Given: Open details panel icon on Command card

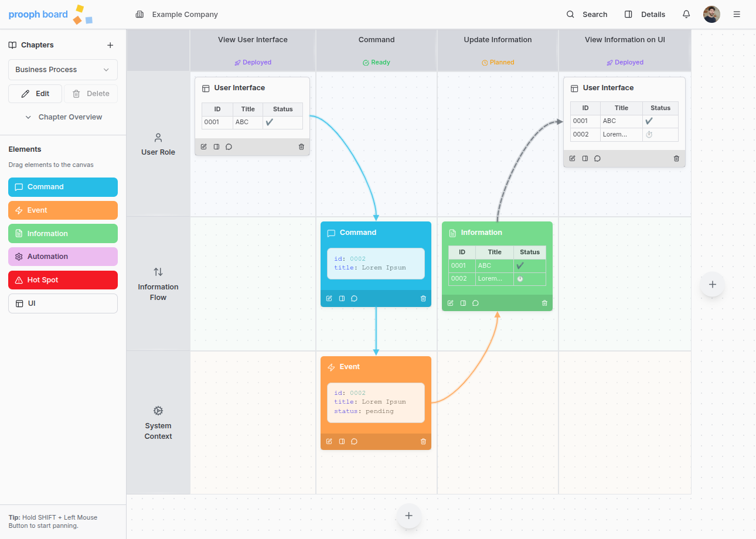Looking at the screenshot, I should tap(342, 299).
